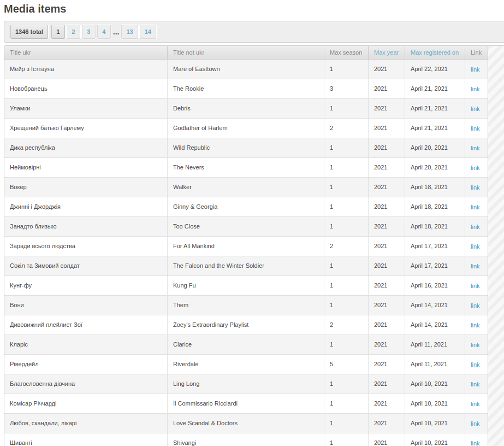This screenshot has width=504, height=446.
Task: Click the Рівердейл title
Action: 24,364
